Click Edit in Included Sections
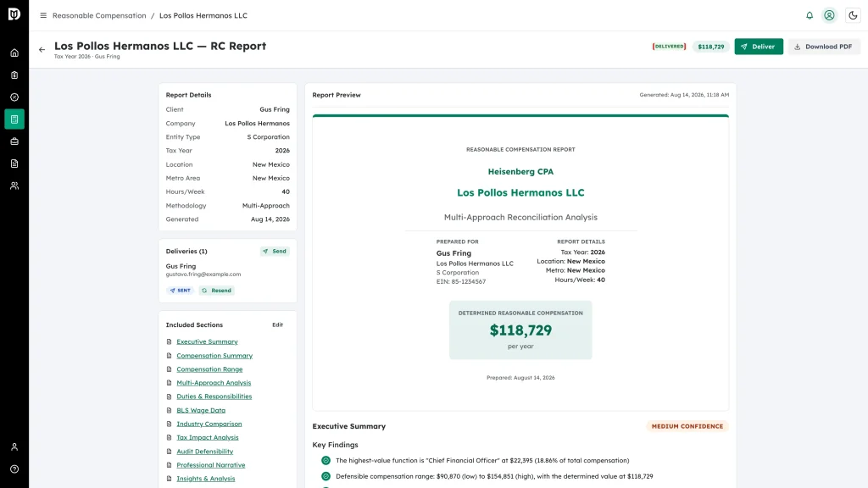The width and height of the screenshot is (868, 488). [277, 324]
